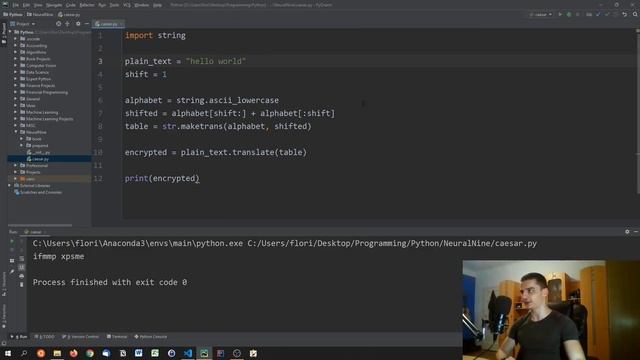Viewport: 640px width, 360px height.
Task: Open the Edit menu
Action: (26, 5)
